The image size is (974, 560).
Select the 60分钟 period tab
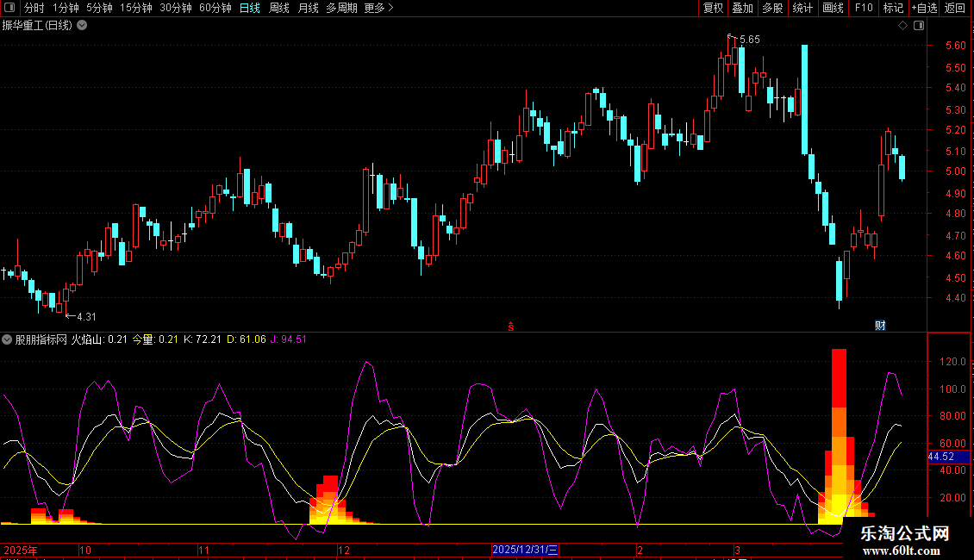pos(215,8)
